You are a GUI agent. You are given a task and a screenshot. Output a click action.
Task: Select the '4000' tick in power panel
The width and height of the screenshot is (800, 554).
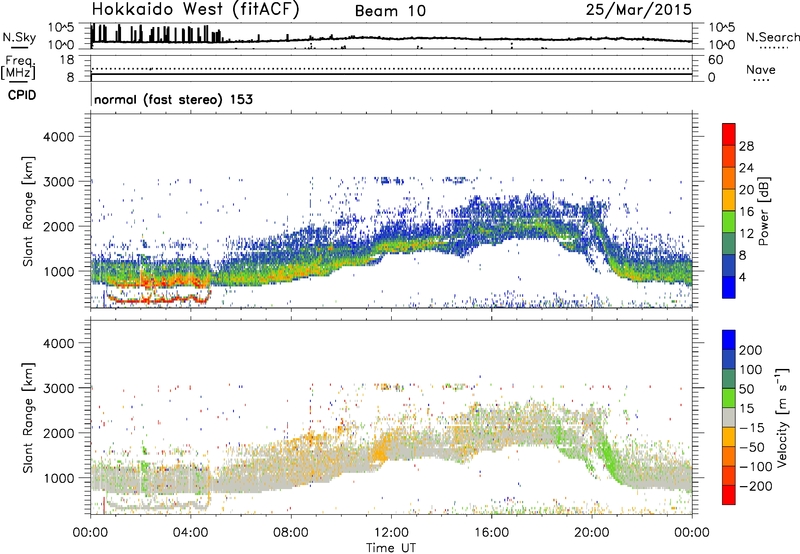[58, 137]
